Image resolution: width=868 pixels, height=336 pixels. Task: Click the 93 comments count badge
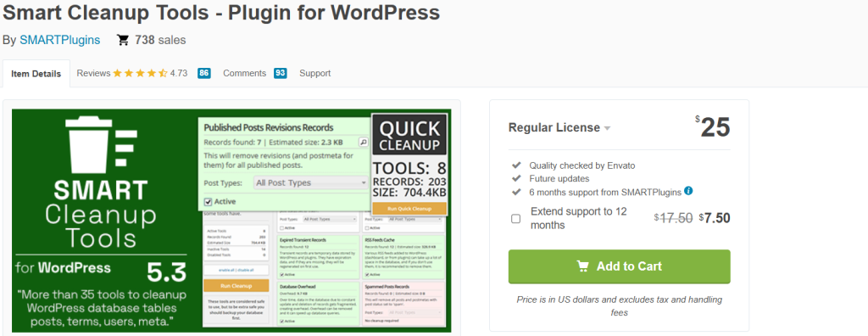(280, 73)
